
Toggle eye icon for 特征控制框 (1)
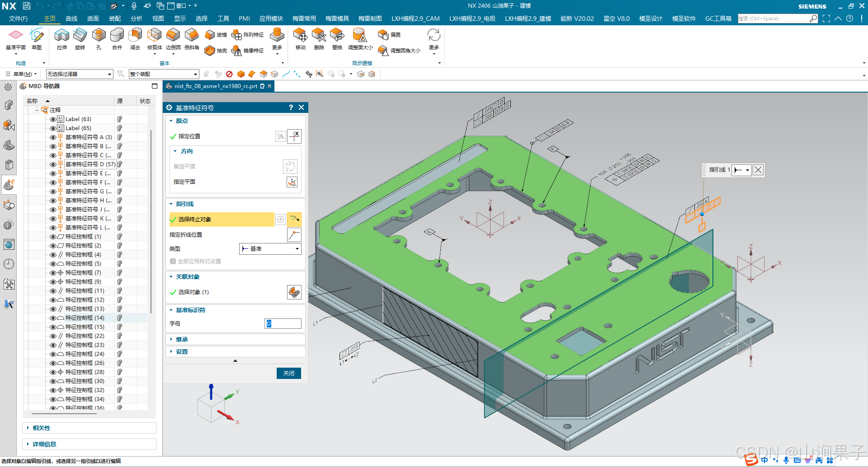point(53,237)
